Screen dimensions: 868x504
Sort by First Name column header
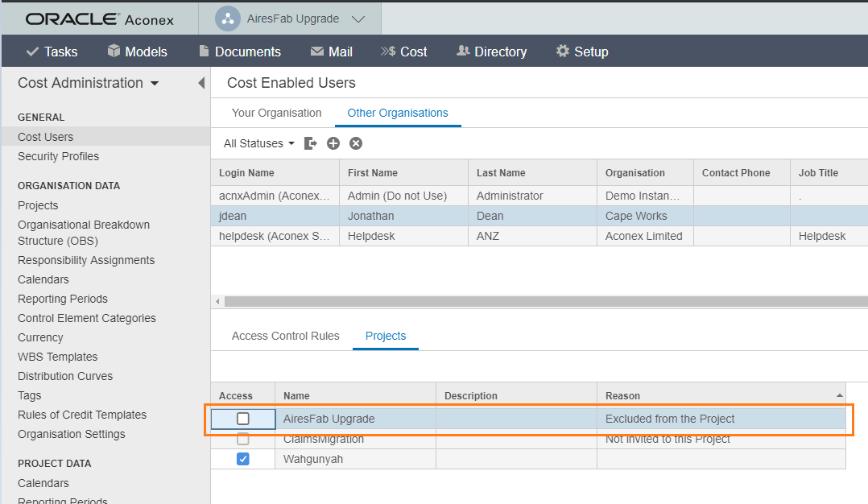point(403,172)
